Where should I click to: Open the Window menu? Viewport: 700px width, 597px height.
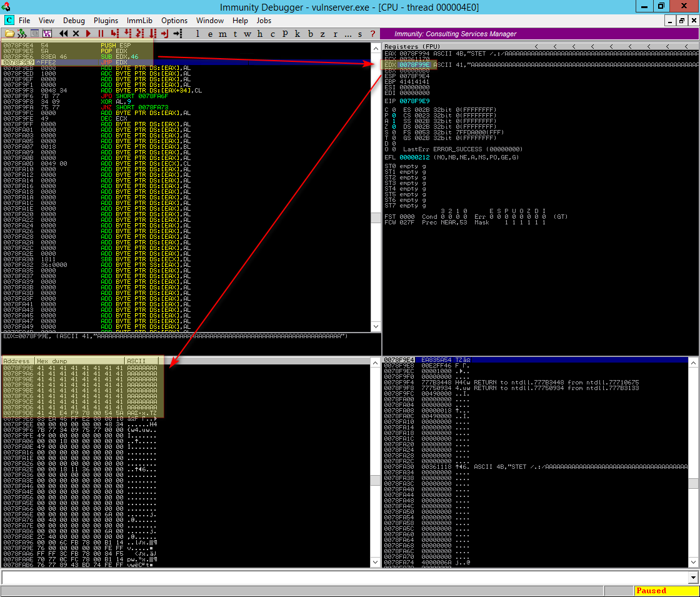click(x=210, y=21)
